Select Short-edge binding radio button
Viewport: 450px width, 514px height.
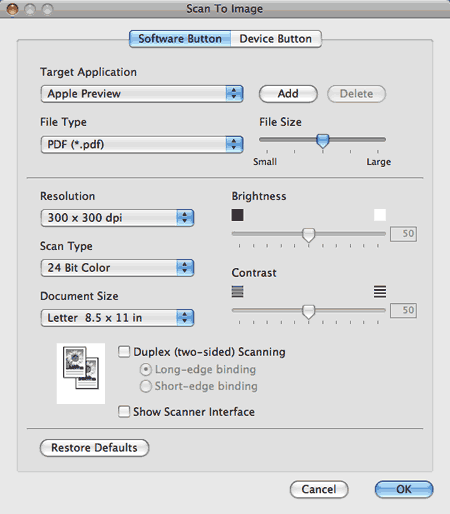click(146, 386)
